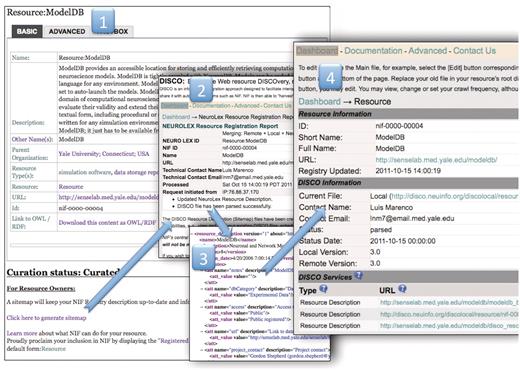Click the help icon beside DISCO Services

click(359, 276)
